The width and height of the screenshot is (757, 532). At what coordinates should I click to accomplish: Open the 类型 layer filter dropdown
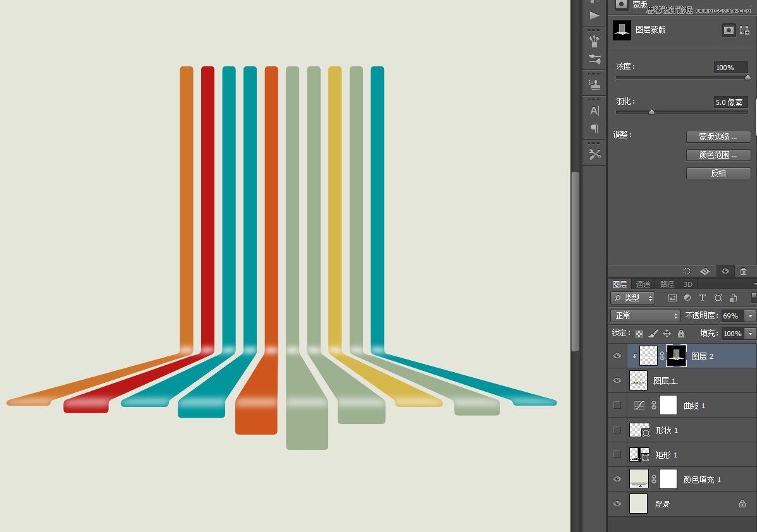click(x=632, y=298)
